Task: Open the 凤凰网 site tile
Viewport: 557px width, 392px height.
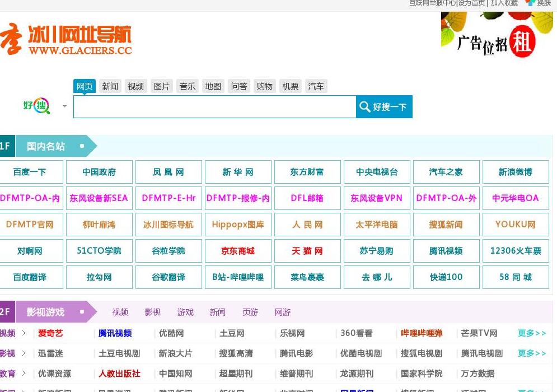Action: tap(168, 172)
